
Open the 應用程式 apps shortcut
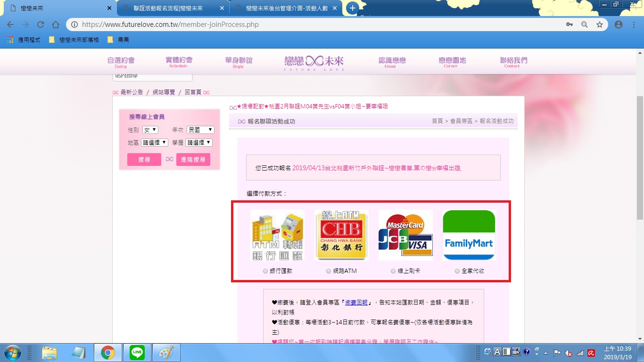click(24, 40)
